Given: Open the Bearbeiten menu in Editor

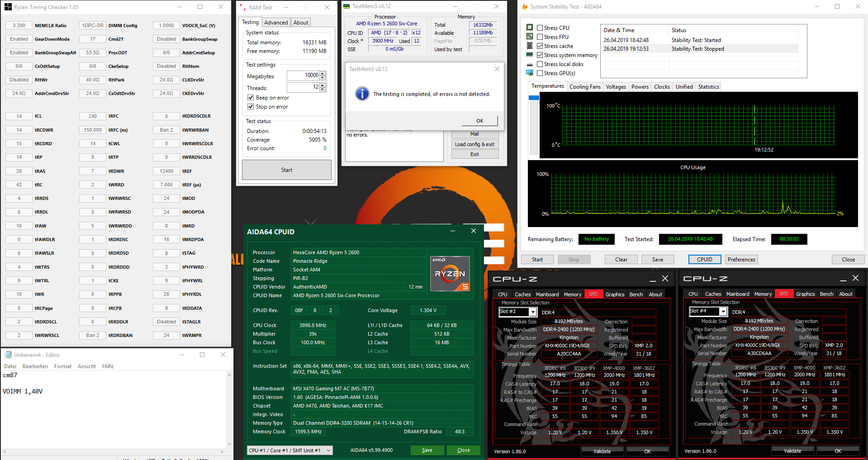Looking at the screenshot, I should (35, 366).
